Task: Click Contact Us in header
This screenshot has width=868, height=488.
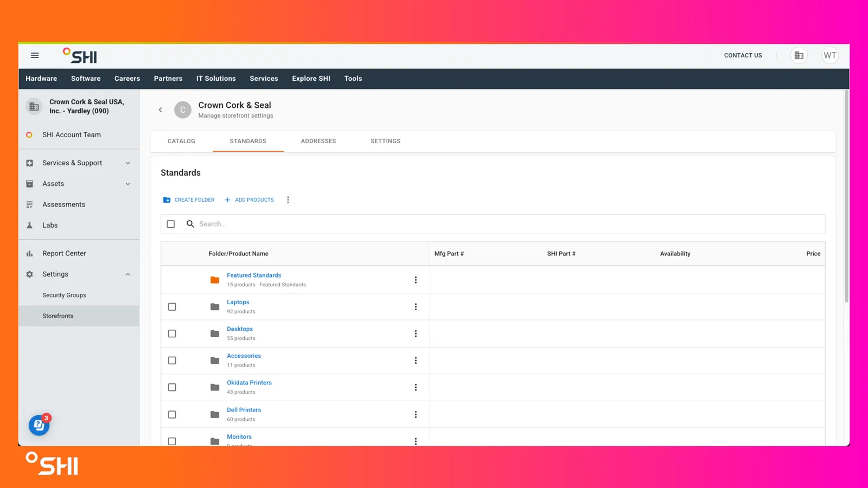Action: (x=743, y=55)
